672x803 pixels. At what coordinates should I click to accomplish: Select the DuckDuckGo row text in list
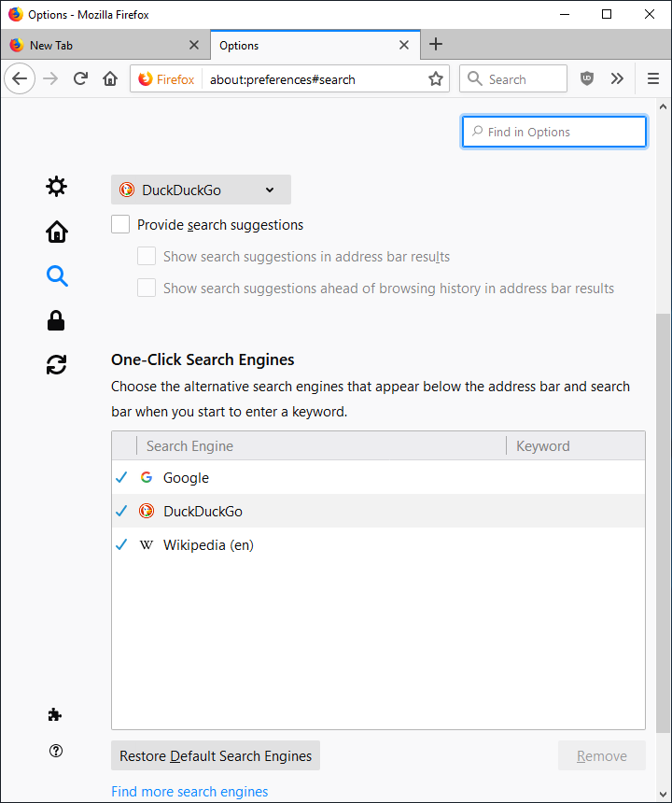click(203, 511)
